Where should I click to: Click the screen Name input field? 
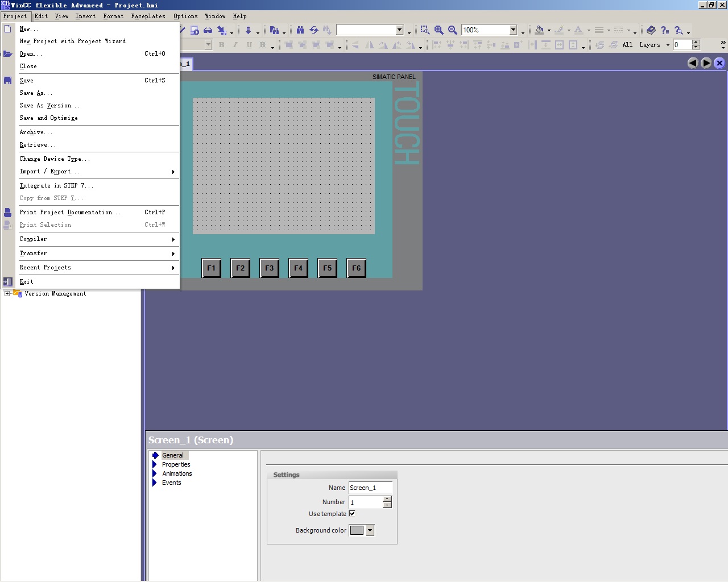(370, 488)
